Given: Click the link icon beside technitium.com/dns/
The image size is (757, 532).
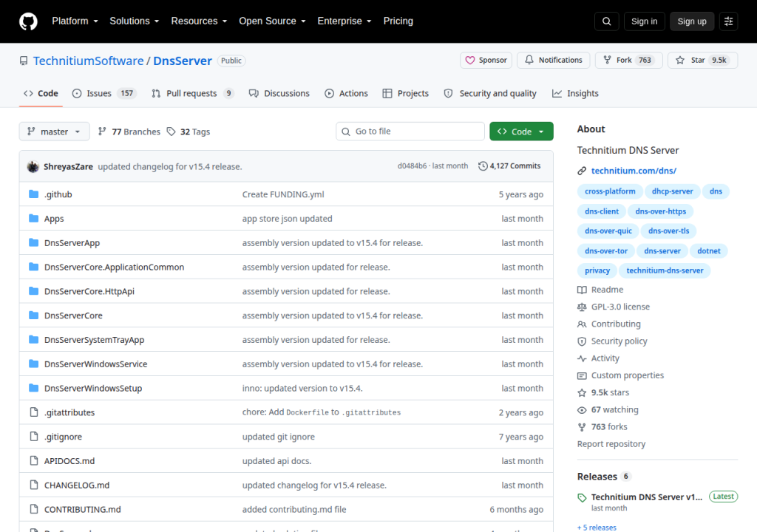Looking at the screenshot, I should click(582, 171).
